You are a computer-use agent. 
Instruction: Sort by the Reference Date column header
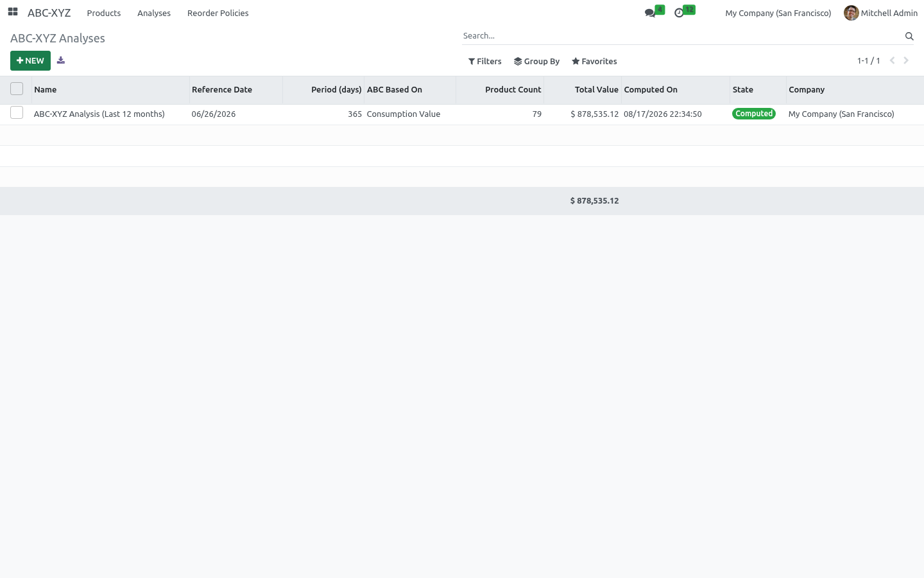click(x=235, y=90)
